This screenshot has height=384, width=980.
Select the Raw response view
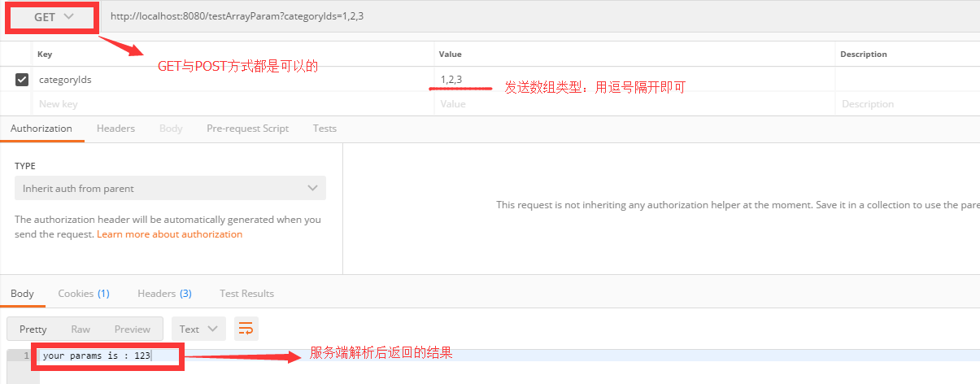[x=81, y=329]
